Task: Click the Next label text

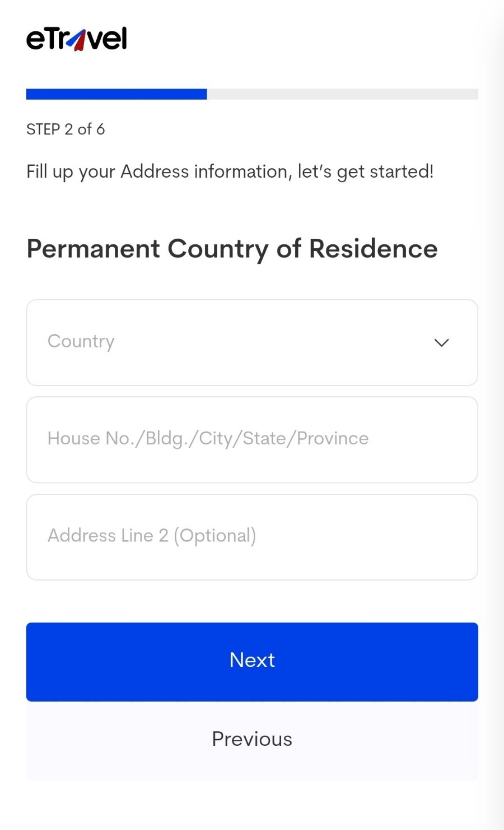Action: click(x=252, y=660)
